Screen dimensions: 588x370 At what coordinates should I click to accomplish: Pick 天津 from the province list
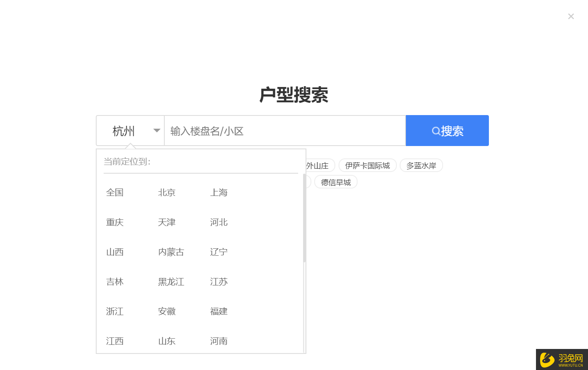167,222
